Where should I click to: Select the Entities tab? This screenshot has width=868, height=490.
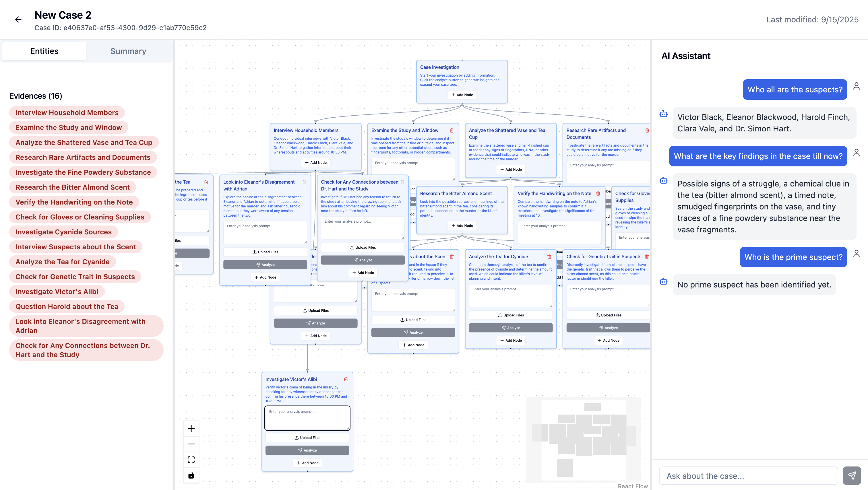point(44,51)
